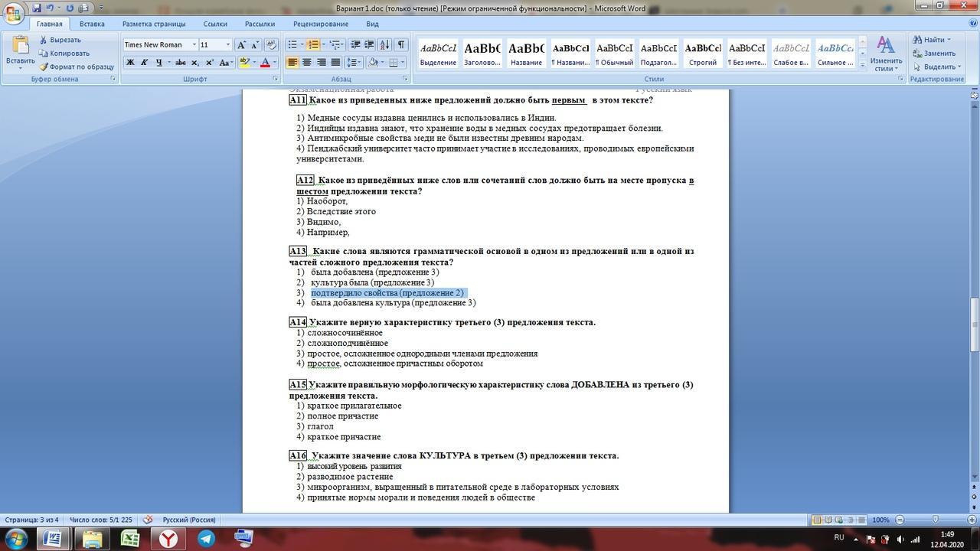Image resolution: width=980 pixels, height=551 pixels.
Task: Cut selection with the Вырезать scissors button
Action: pos(60,40)
